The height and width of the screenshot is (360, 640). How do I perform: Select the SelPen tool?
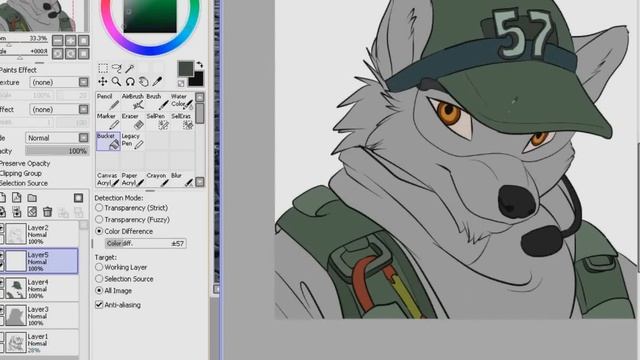157,121
